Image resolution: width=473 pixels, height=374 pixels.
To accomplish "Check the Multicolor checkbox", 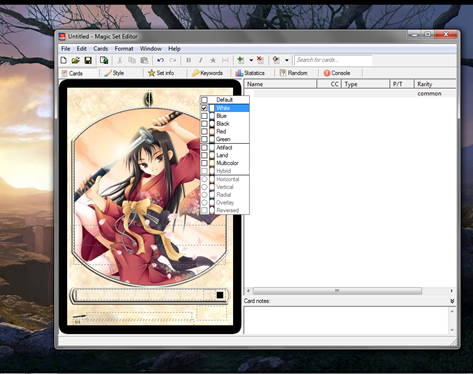I will coord(204,163).
